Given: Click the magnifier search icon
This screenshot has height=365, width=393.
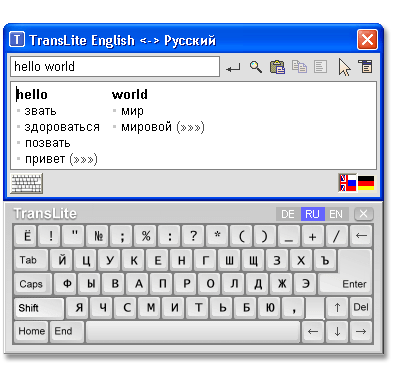Looking at the screenshot, I should coord(256,67).
